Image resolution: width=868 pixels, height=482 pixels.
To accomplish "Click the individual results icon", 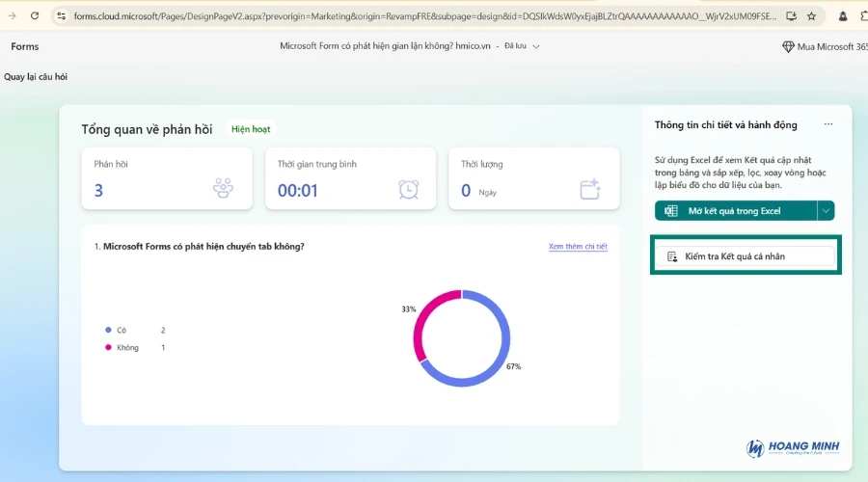I will pos(672,256).
